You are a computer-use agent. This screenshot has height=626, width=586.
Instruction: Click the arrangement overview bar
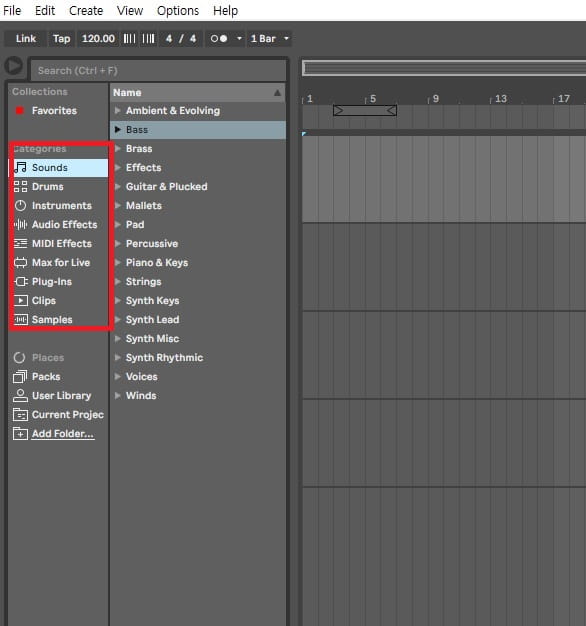[444, 68]
